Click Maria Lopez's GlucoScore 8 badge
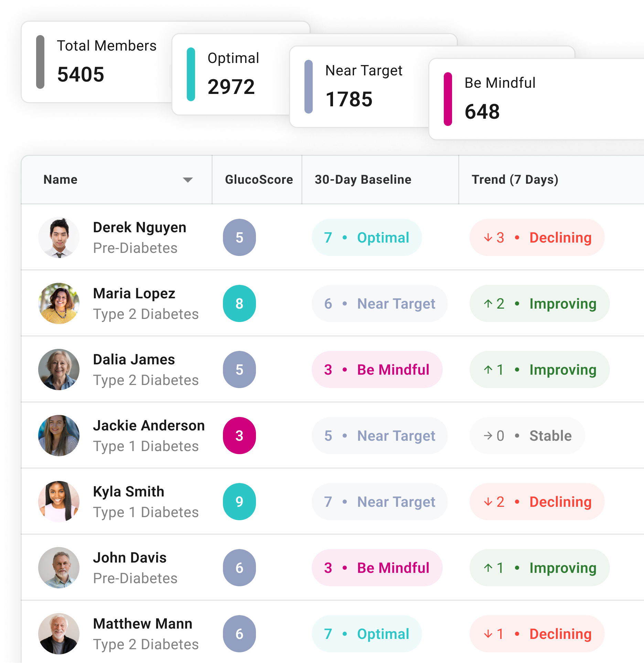The width and height of the screenshot is (644, 663). tap(239, 303)
